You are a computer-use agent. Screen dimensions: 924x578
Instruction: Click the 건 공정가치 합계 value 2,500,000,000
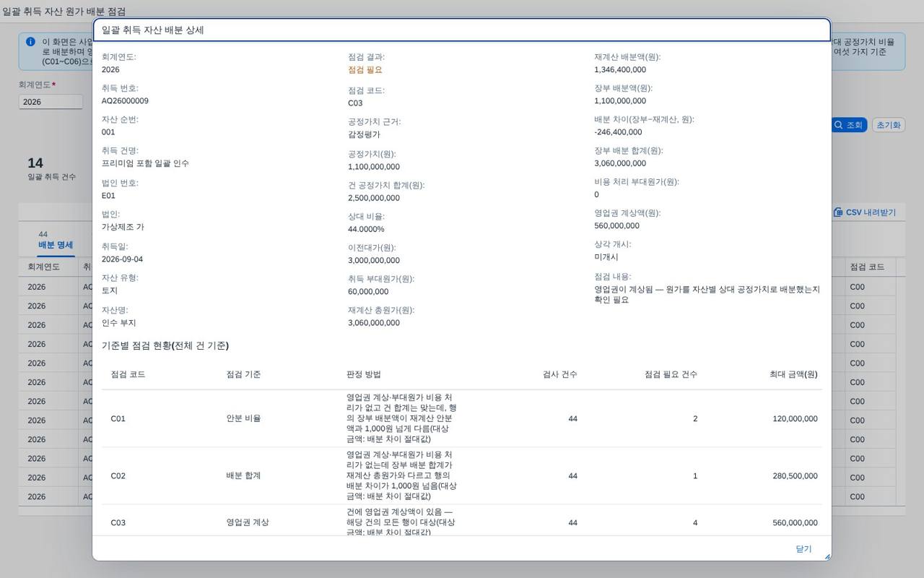(374, 198)
